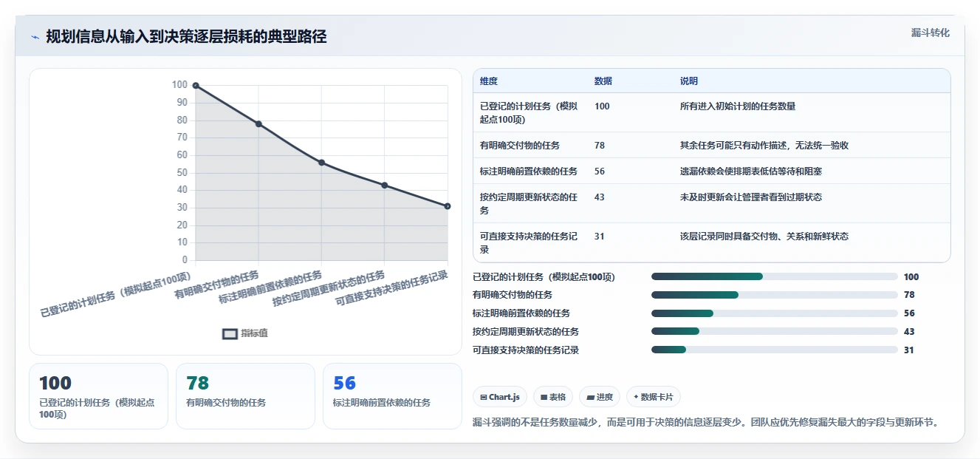
Task: Toggle the 指标值 legend item
Action: coord(245,333)
